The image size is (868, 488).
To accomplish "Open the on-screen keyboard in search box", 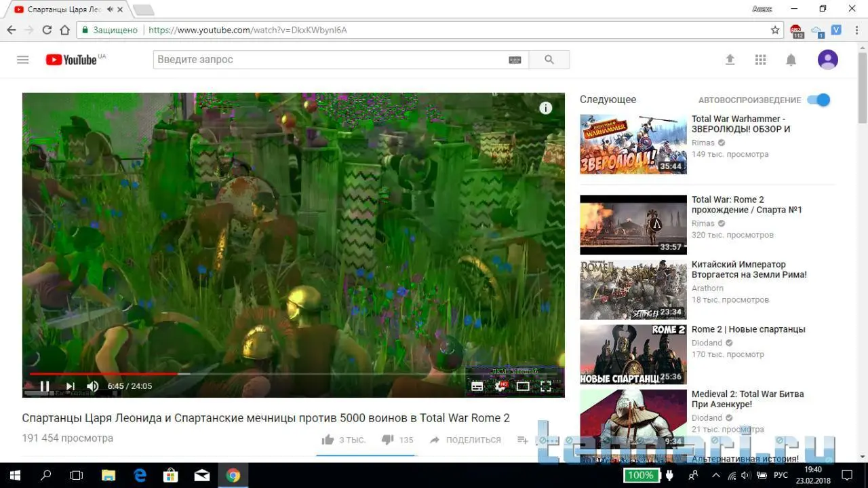I will (515, 60).
